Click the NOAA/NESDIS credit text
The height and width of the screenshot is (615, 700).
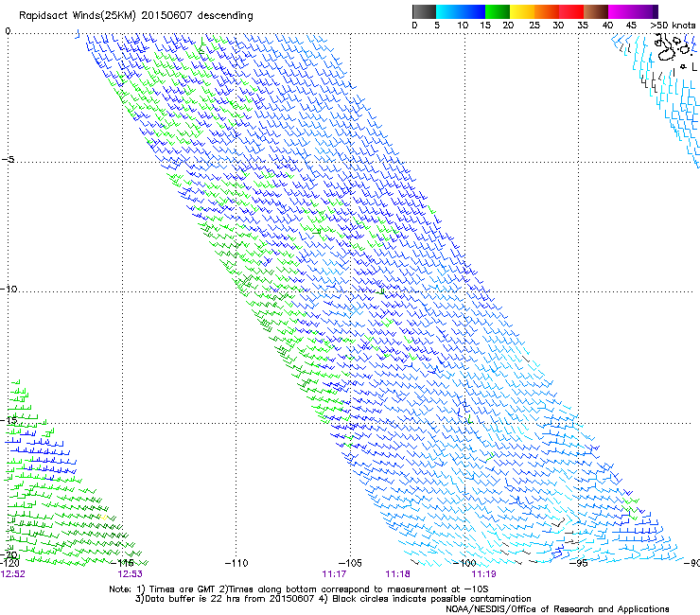tap(557, 609)
